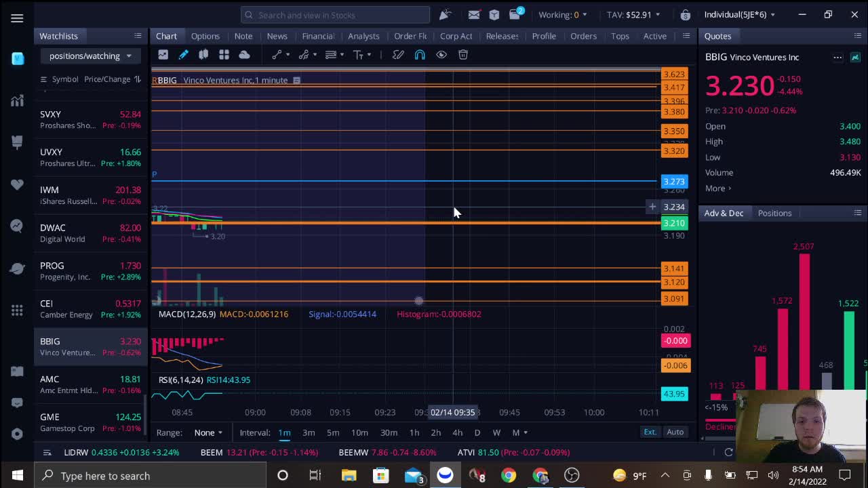Viewport: 868px width, 488px height.
Task: Open the Positions tab in side panel
Action: pyautogui.click(x=774, y=213)
